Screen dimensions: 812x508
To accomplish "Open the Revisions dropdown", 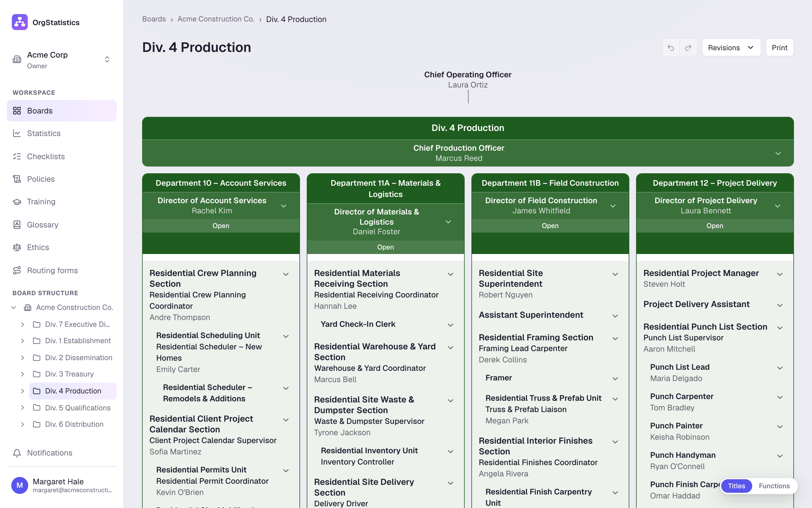I will pos(731,48).
